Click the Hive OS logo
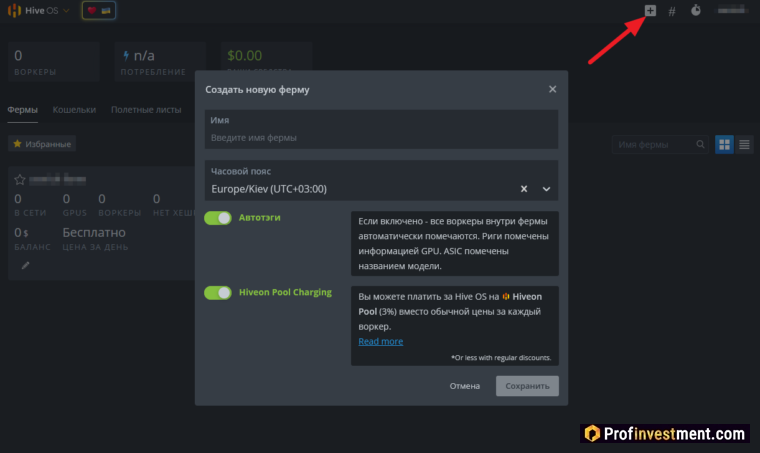The width and height of the screenshot is (760, 453). pyautogui.click(x=34, y=11)
